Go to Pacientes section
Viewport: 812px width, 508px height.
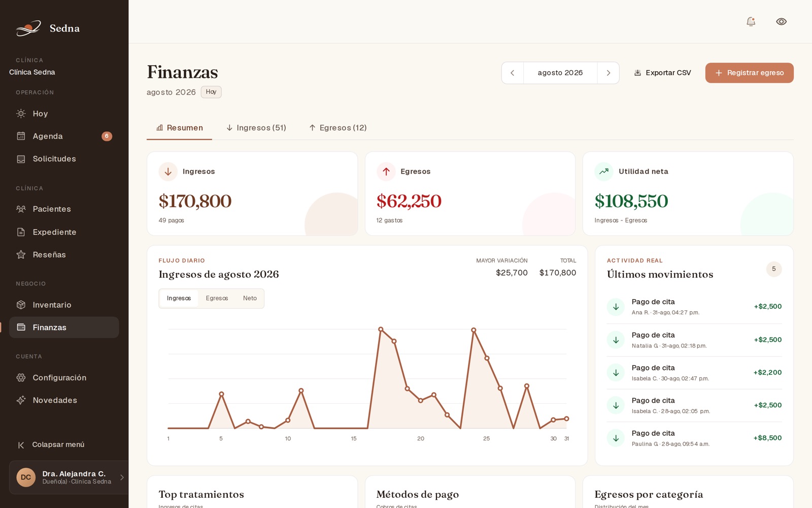pos(64,209)
